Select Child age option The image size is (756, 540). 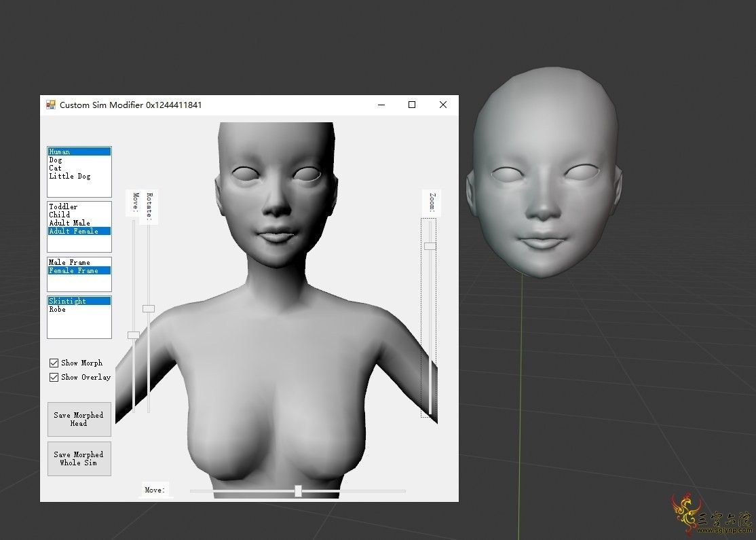coord(79,215)
